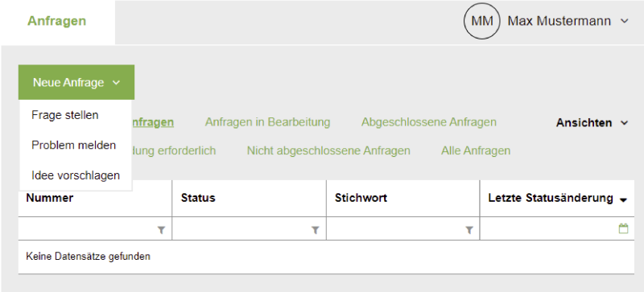Sort by the Status column header

click(x=198, y=198)
